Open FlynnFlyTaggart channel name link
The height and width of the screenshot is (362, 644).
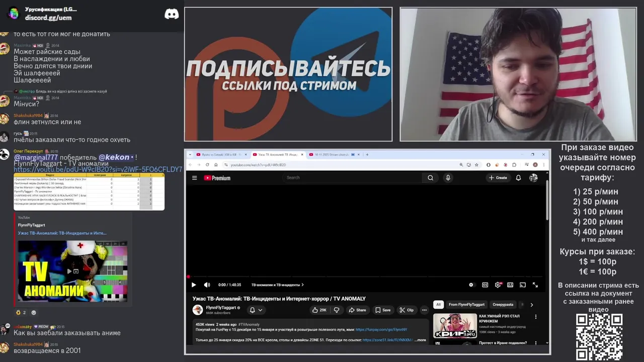[x=221, y=307]
